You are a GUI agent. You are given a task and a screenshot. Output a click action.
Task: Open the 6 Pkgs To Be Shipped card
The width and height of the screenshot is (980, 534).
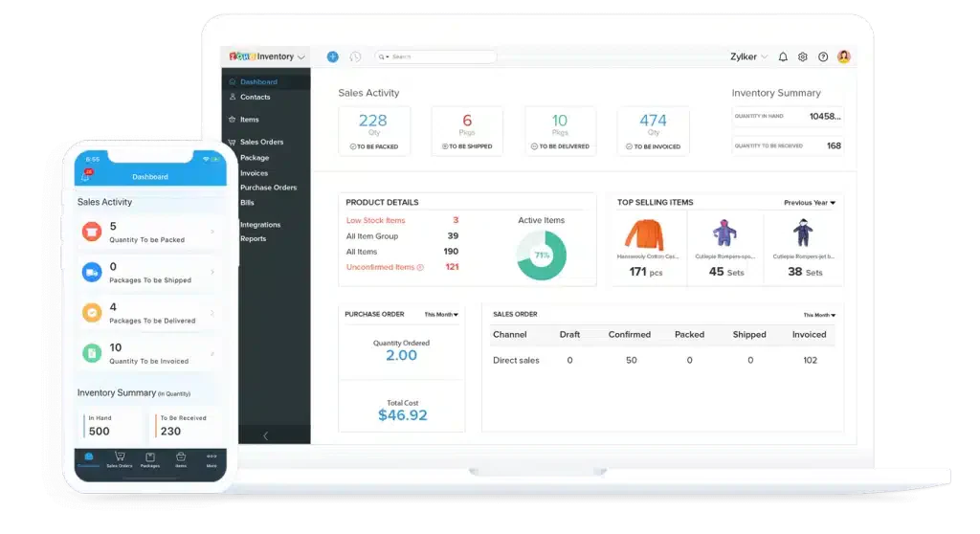click(467, 131)
